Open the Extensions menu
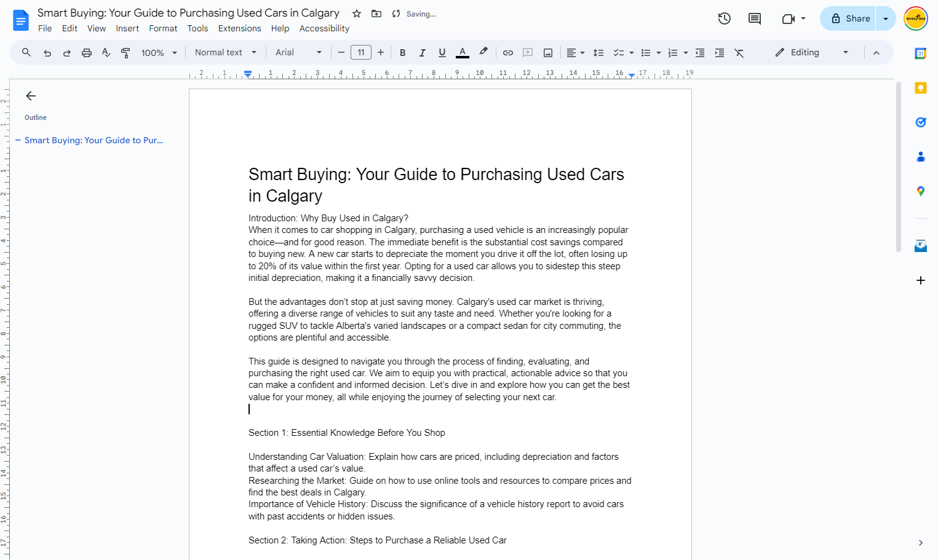938x560 pixels. (239, 28)
